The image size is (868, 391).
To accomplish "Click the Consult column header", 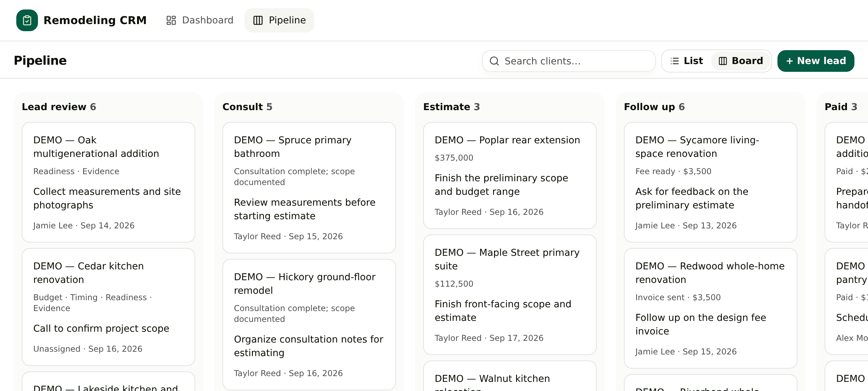I will tap(248, 107).
